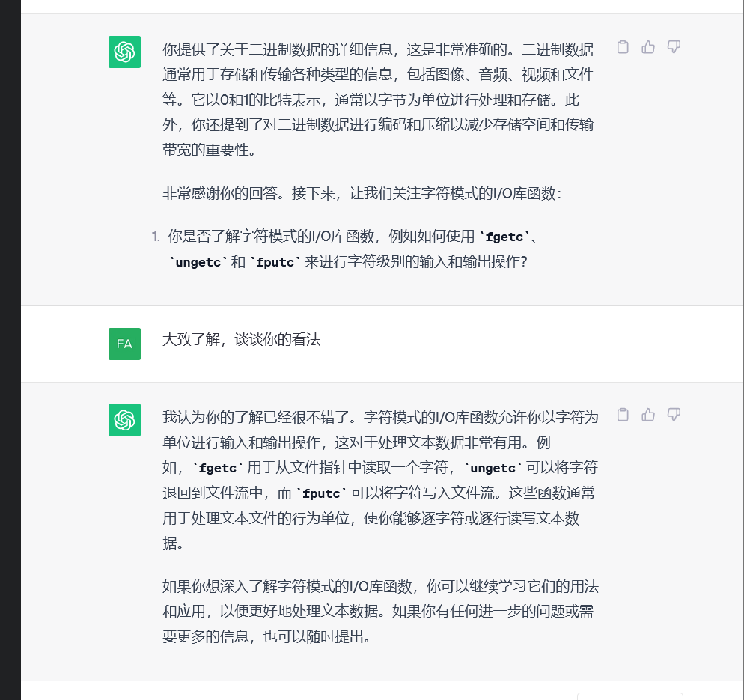Screen dimensions: 744x700
Task: Like the reply starting with 我认为你的了解
Action: 648,414
